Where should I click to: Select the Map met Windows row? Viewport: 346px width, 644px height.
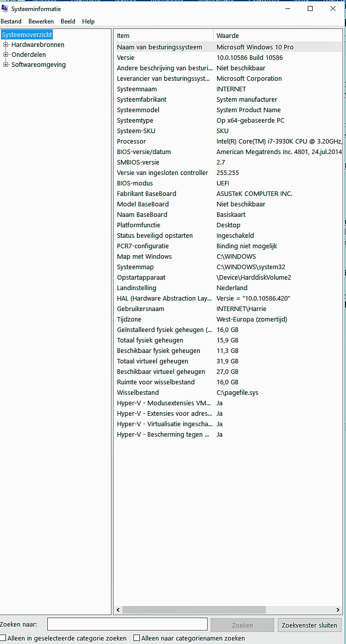229,256
